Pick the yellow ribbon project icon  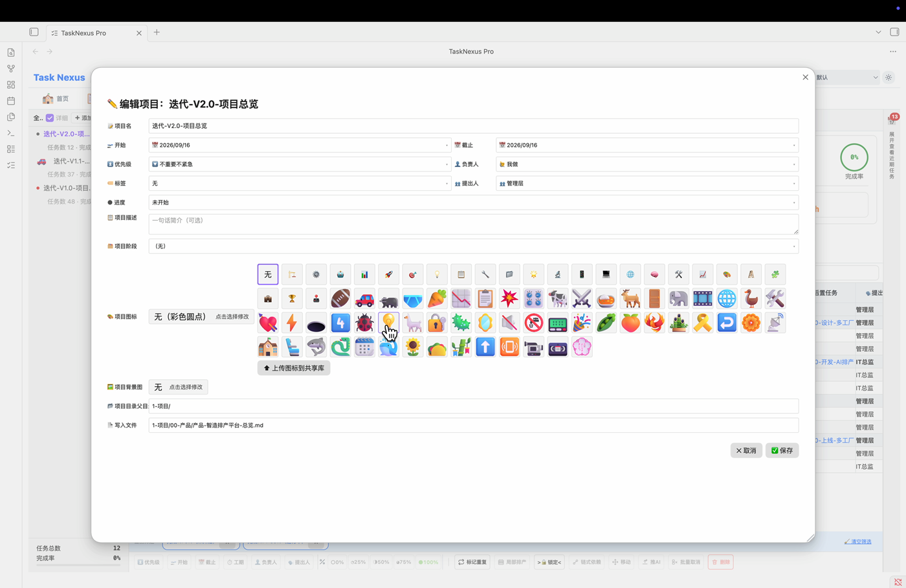point(703,323)
